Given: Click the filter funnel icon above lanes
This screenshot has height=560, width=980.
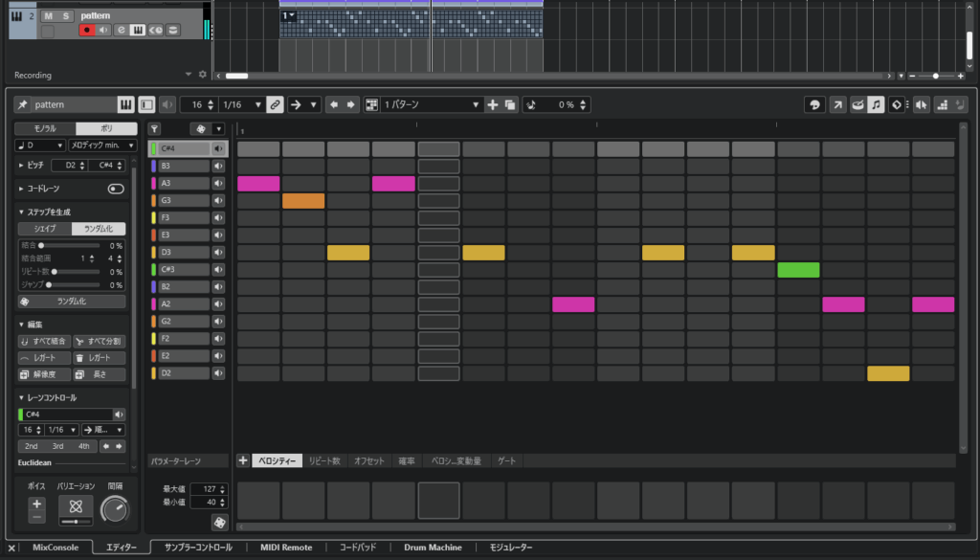Looking at the screenshot, I should click(x=155, y=128).
